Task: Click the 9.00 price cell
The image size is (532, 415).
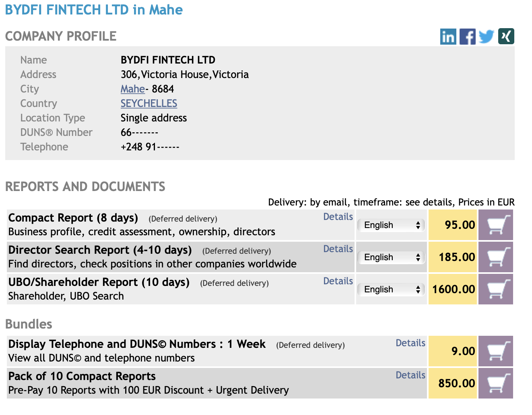Action: [x=453, y=351]
